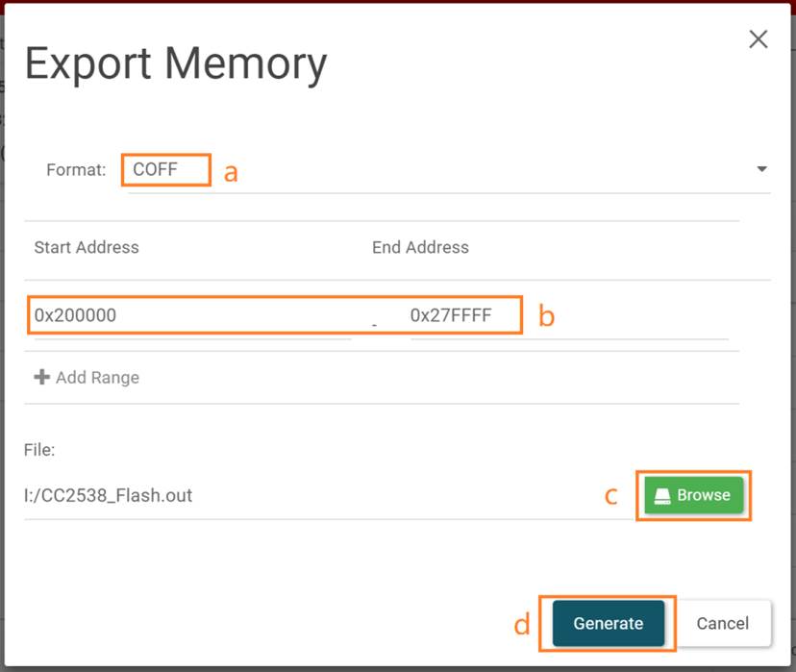Click the dash separator between address fields
Screen dimensions: 796x672
pyautogui.click(x=374, y=327)
